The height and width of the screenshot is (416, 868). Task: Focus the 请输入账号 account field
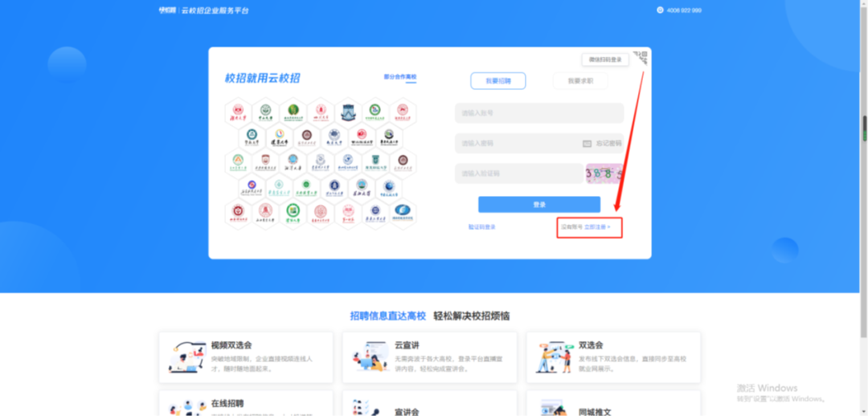(x=538, y=113)
